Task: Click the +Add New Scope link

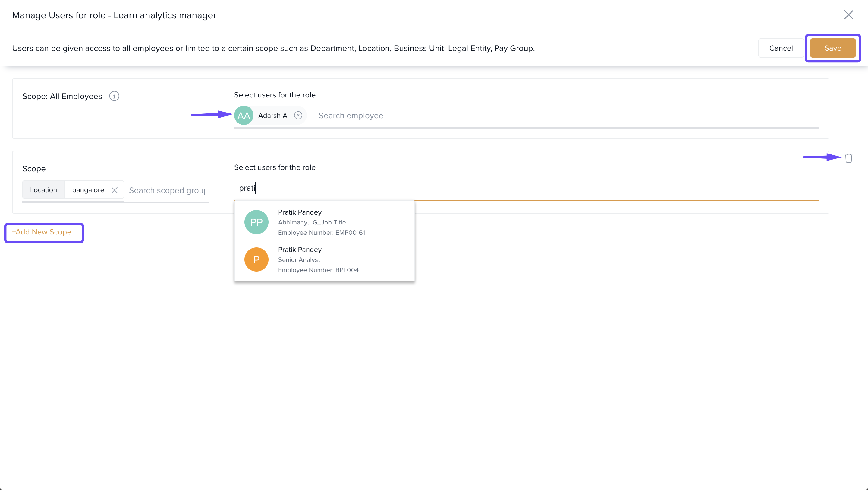Action: (42, 232)
